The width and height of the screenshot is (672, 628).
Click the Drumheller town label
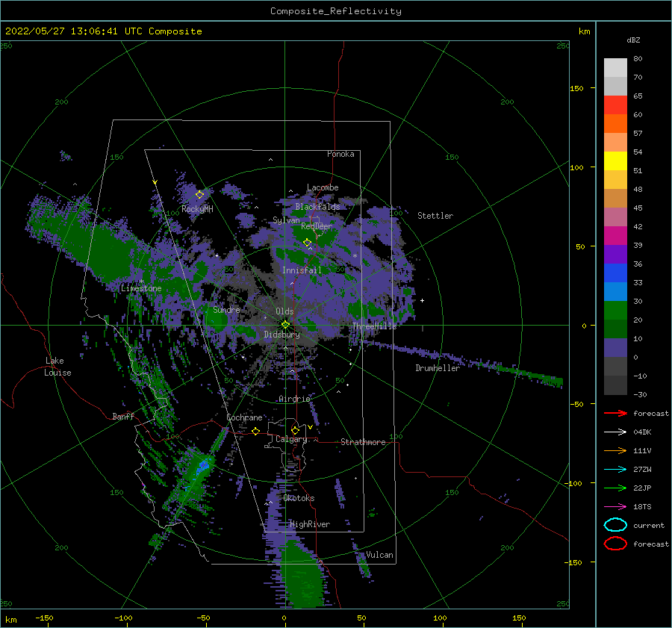[x=438, y=368]
